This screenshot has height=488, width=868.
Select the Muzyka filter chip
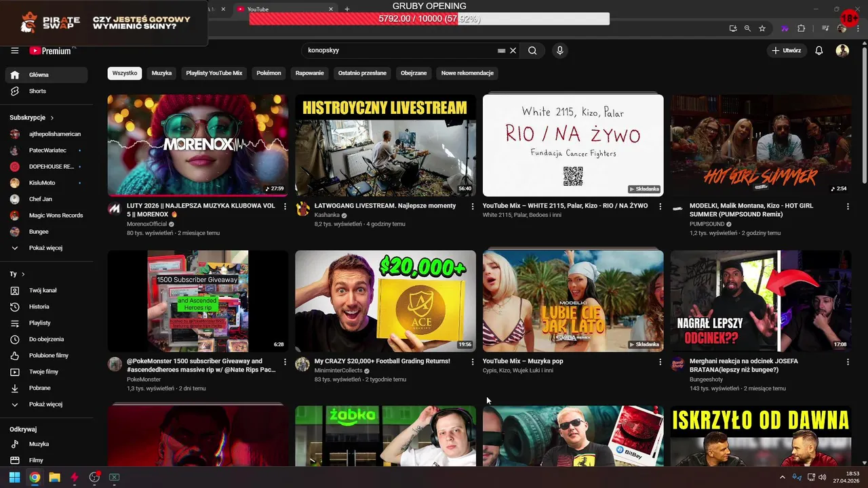pos(161,73)
